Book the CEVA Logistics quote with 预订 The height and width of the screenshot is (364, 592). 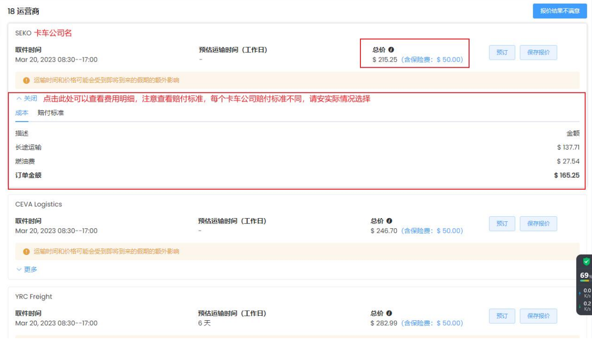click(x=502, y=224)
